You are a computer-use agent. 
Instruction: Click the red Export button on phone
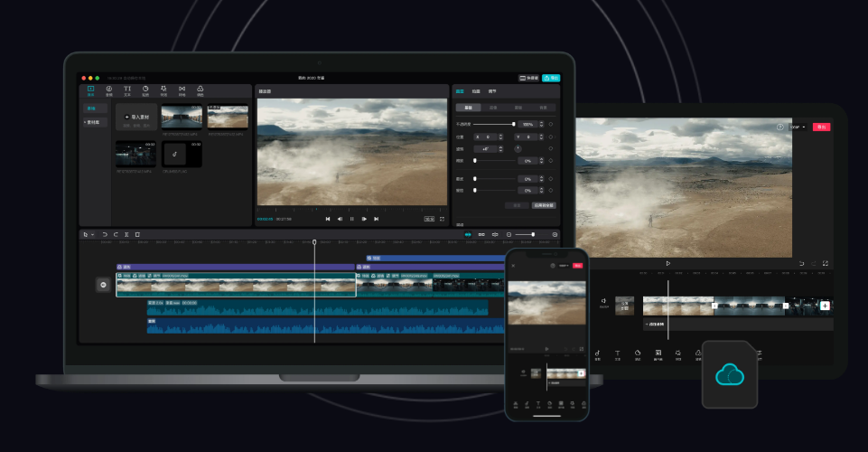(577, 266)
